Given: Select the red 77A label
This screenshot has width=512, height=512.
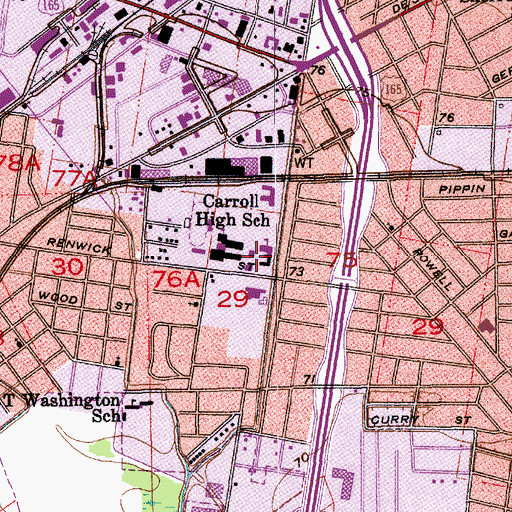Looking at the screenshot, I should pos(76,178).
